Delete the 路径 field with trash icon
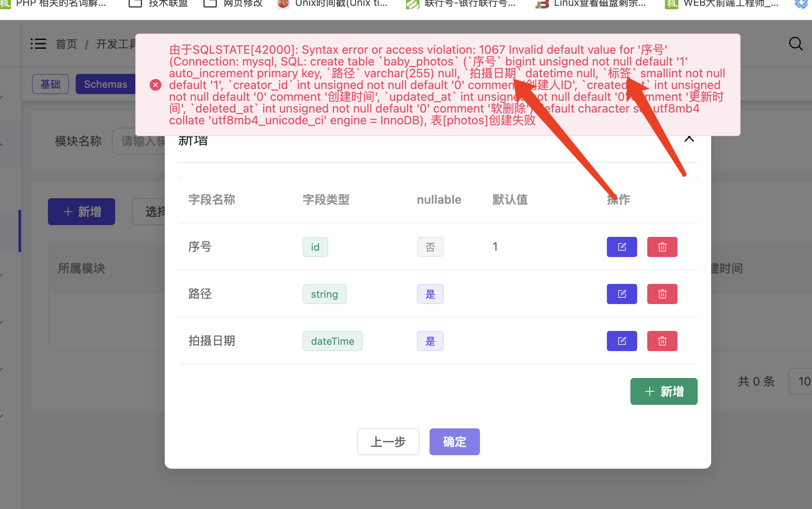Viewport: 812px width, 509px height. click(x=662, y=294)
